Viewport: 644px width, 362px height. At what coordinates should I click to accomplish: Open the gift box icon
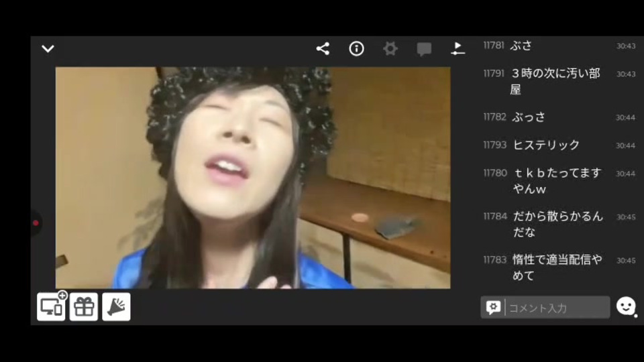84,306
